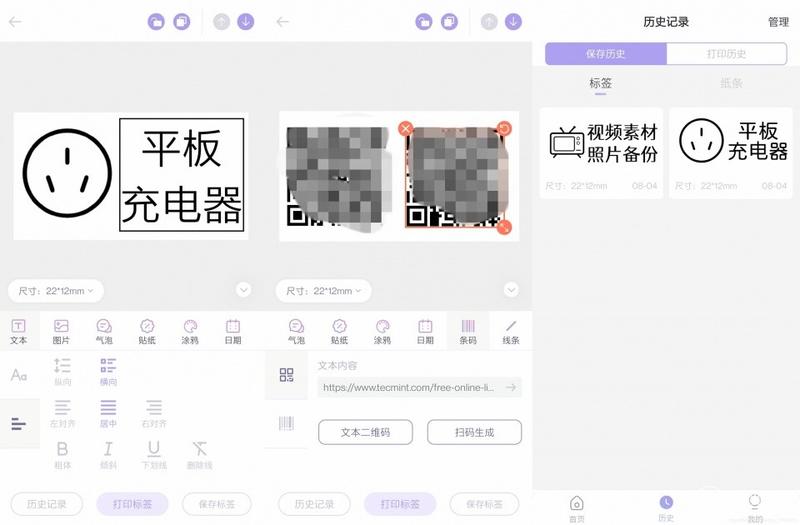Select the QR code type side icon
The image size is (800, 525).
tap(286, 375)
